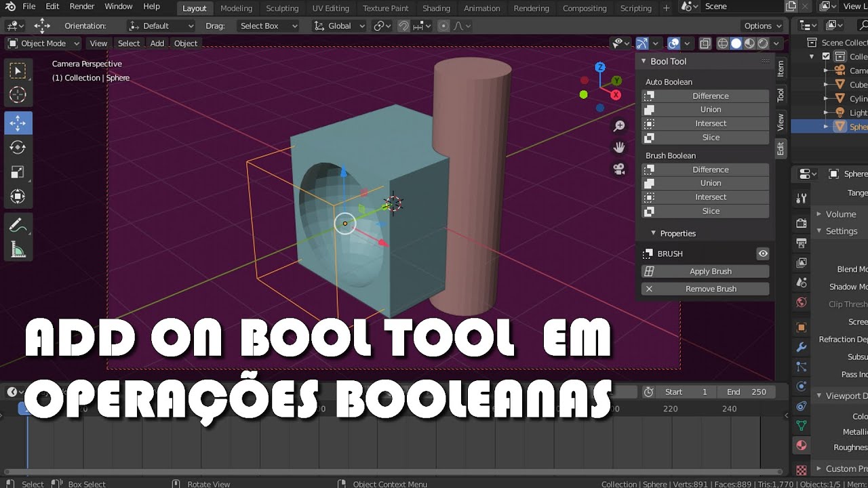
Task: Open the View Layer properties tab icon
Action: click(x=802, y=262)
